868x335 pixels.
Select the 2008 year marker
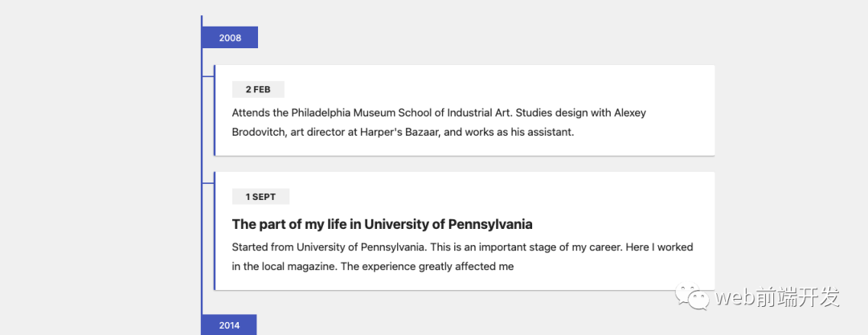pos(230,38)
